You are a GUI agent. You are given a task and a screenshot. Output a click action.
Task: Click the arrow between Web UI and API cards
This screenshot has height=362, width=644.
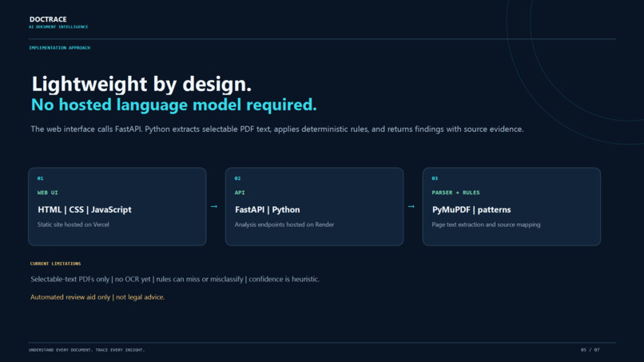[214, 206]
